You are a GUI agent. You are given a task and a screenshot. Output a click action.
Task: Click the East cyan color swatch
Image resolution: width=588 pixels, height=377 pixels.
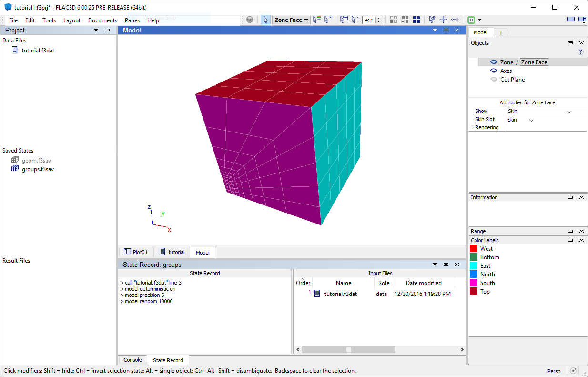click(x=474, y=266)
